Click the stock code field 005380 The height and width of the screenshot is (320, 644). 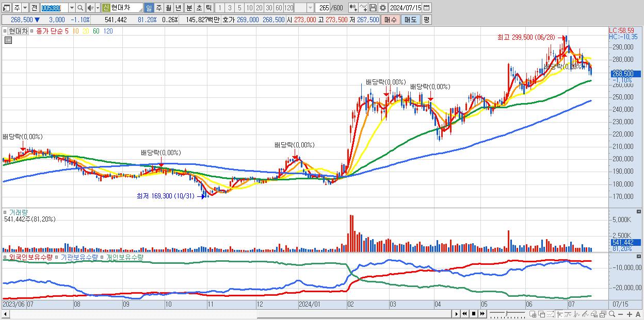(x=54, y=8)
